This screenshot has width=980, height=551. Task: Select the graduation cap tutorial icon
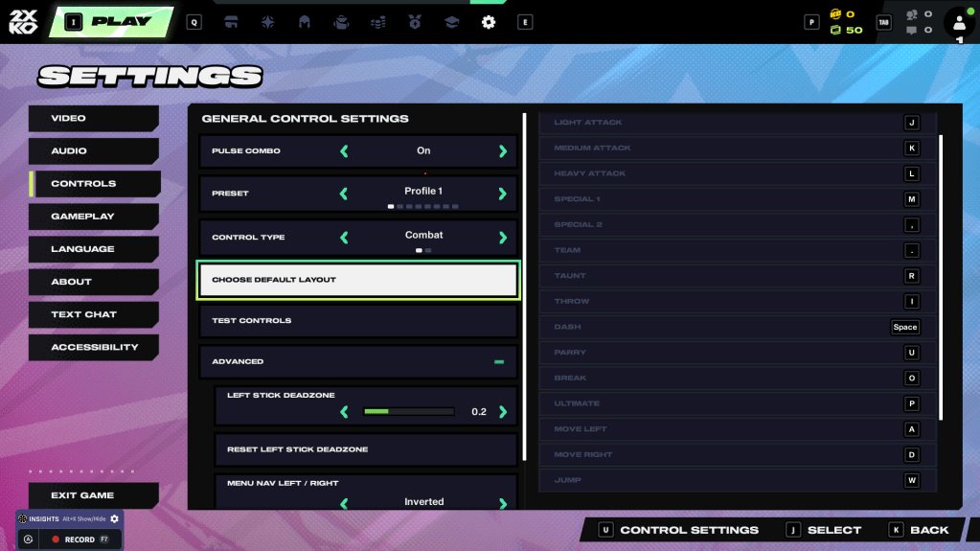[451, 22]
